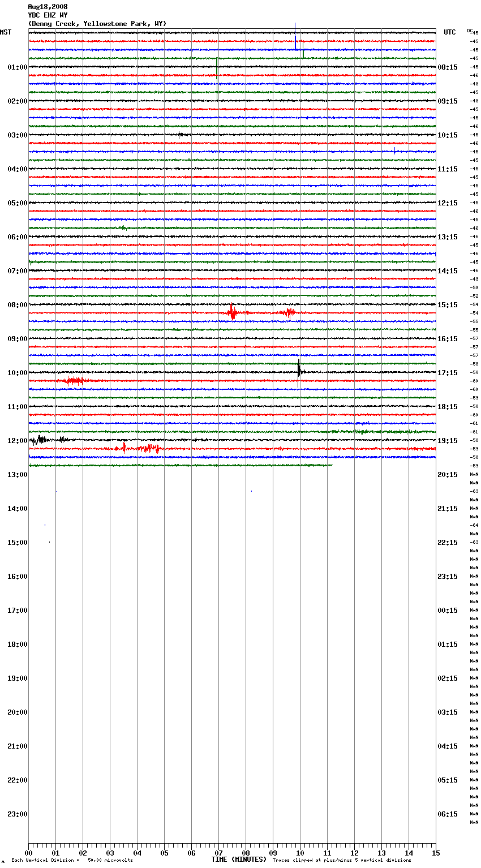Viewport: 481px width, 868px height.
Task: Select the 08:00 MST time label
Action: tap(18, 305)
